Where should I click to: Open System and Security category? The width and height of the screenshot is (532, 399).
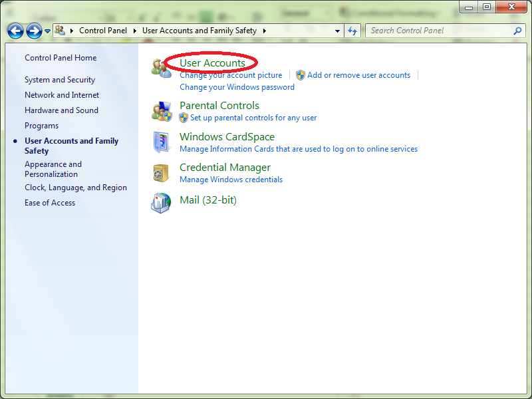coord(60,80)
